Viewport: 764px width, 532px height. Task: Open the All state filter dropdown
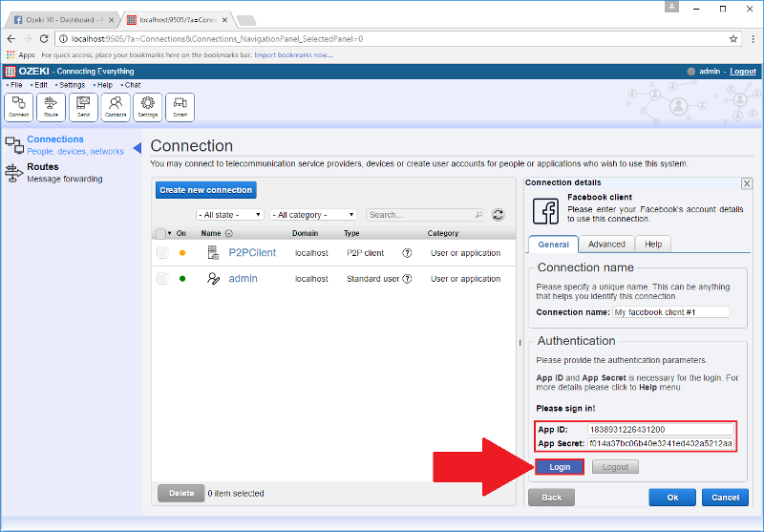click(x=230, y=215)
